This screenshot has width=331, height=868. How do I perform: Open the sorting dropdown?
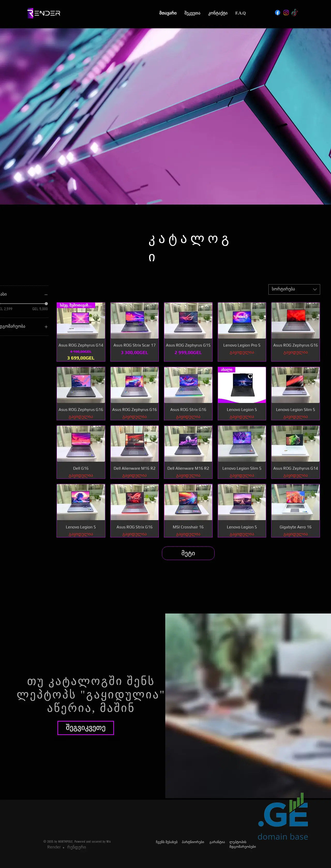pyautogui.click(x=294, y=289)
